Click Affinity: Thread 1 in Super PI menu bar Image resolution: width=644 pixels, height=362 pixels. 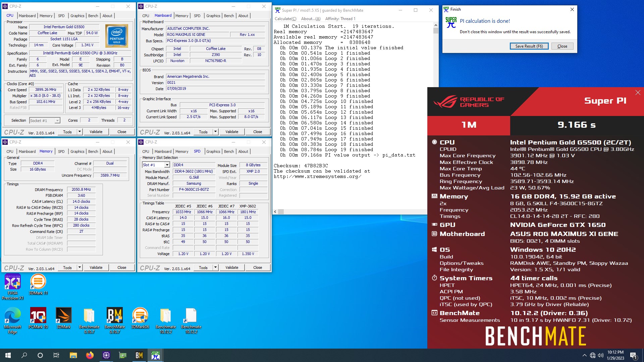340,19
